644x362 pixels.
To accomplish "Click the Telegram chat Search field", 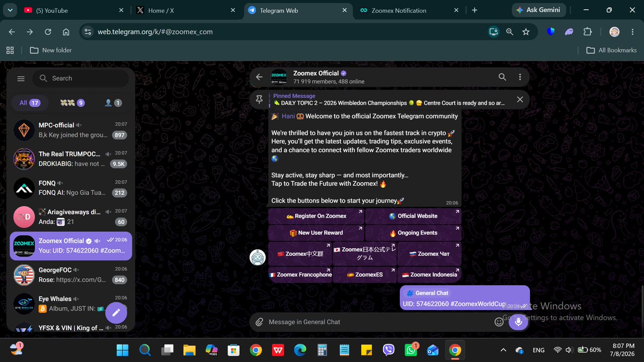I will (80, 78).
